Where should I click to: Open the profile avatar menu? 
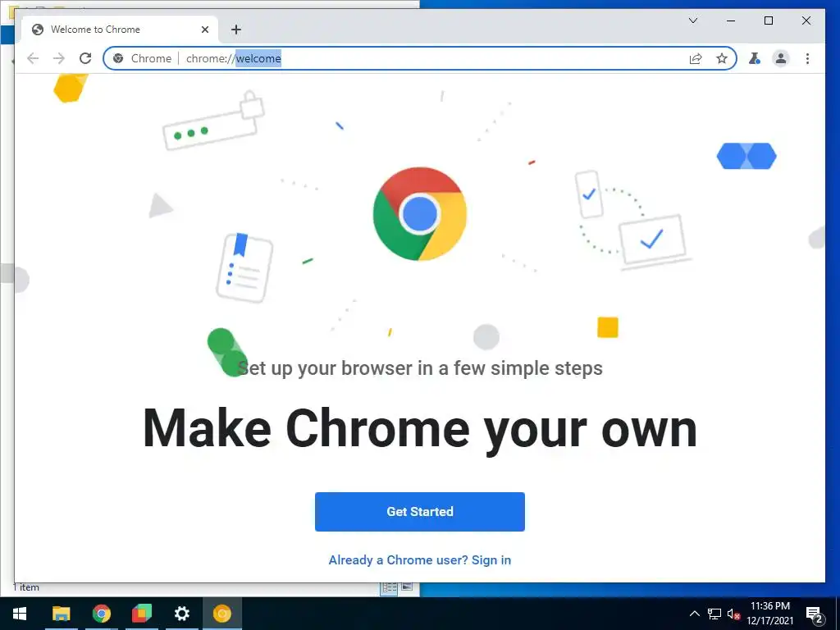coord(781,58)
